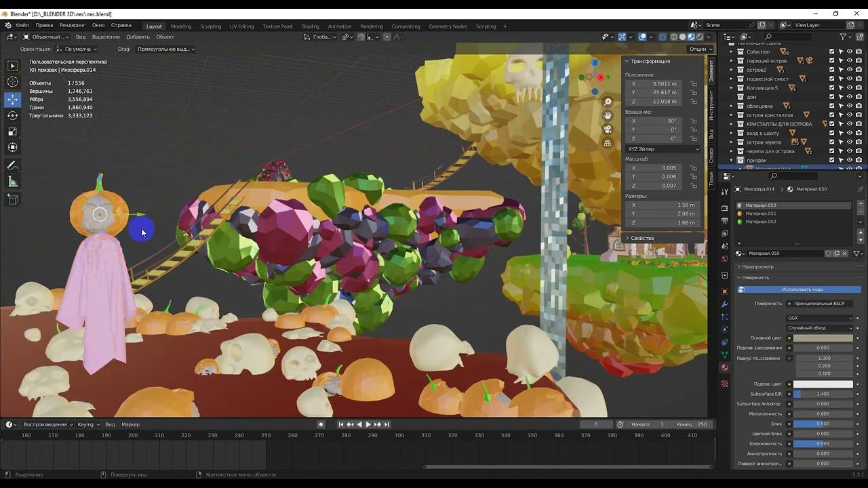Unlink Материал.050 with the X button

pos(845,253)
